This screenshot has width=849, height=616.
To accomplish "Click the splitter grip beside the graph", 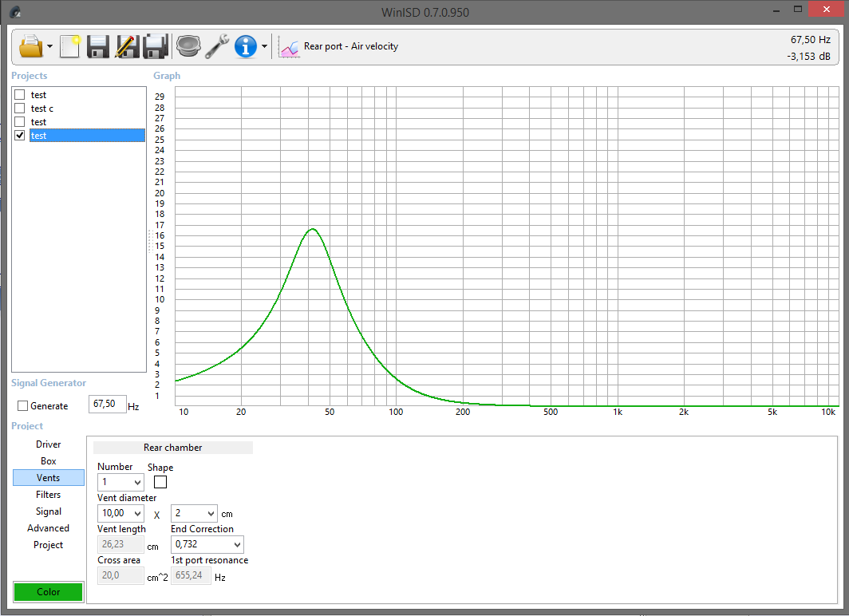I will click(x=150, y=242).
